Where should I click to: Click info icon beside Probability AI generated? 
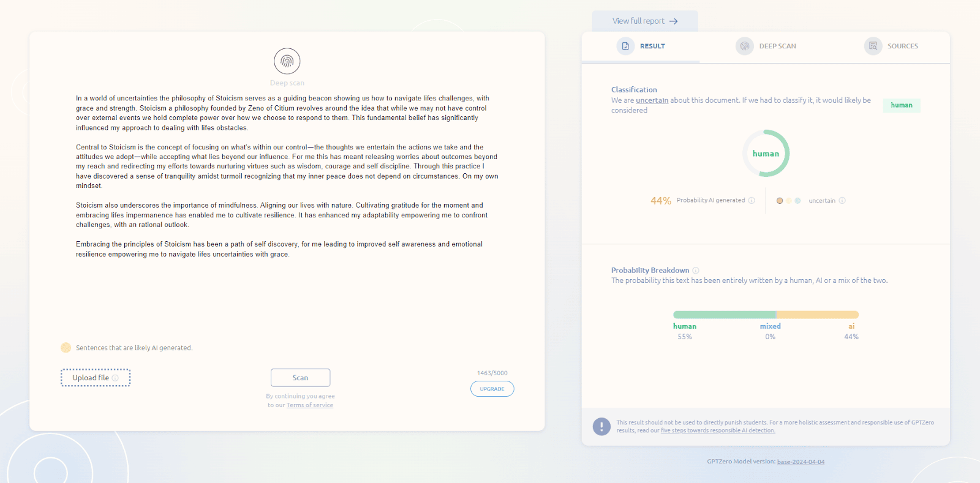pyautogui.click(x=752, y=201)
